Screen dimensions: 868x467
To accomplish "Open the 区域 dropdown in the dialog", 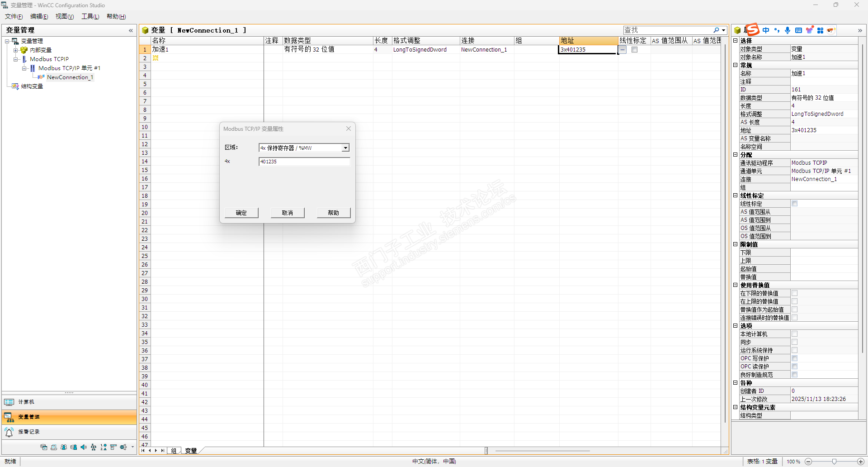I will (345, 148).
